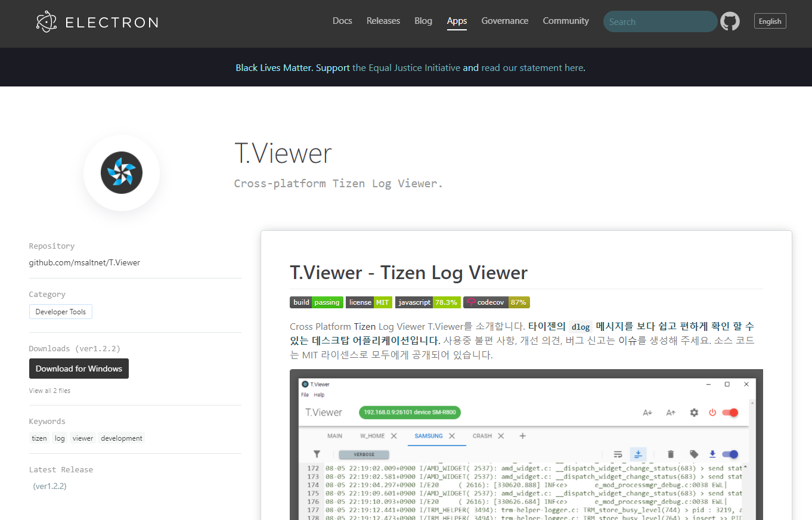Click the development keyword tag

point(122,438)
